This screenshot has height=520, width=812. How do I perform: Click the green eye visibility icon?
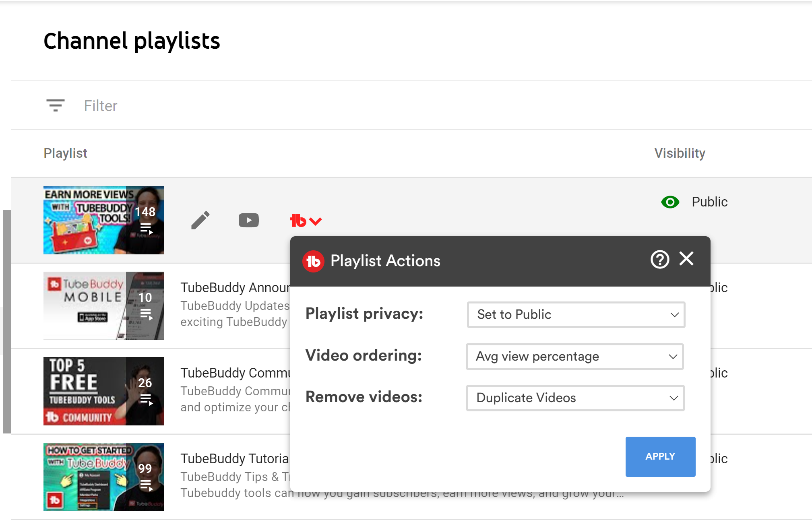click(670, 202)
